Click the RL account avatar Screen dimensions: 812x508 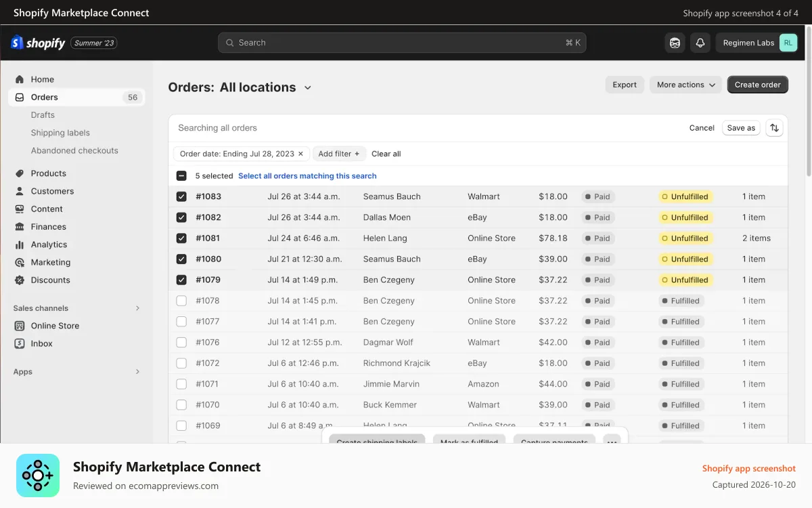(788, 43)
